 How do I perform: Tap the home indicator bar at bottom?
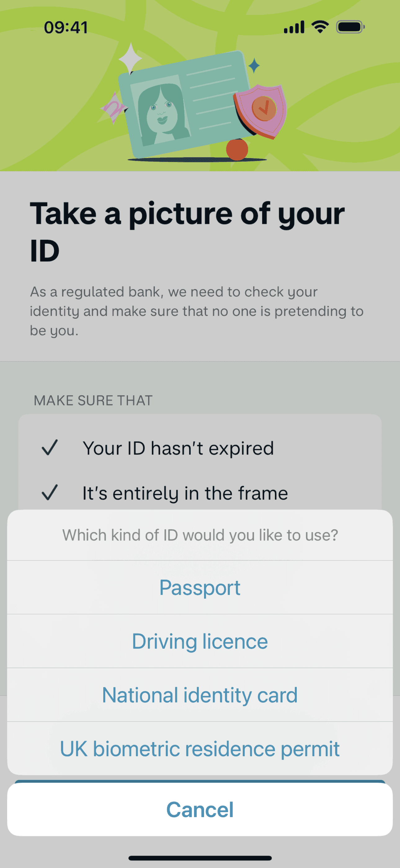coord(200,857)
